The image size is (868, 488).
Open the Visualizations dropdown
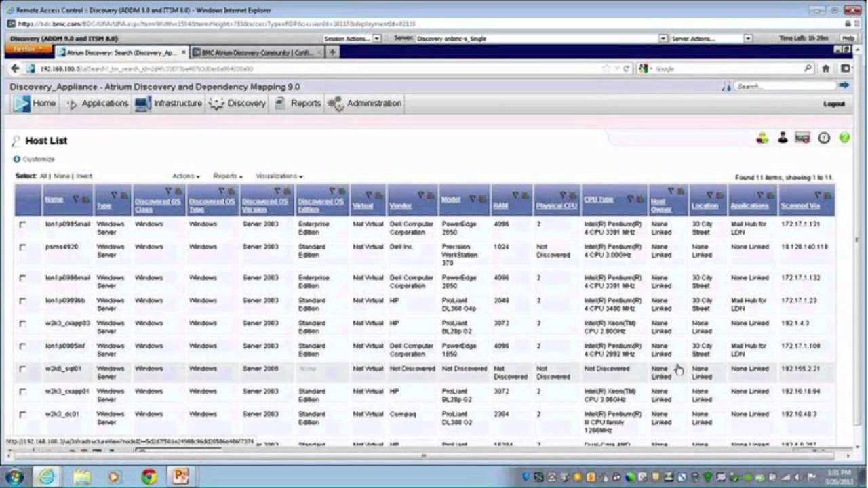pos(279,176)
